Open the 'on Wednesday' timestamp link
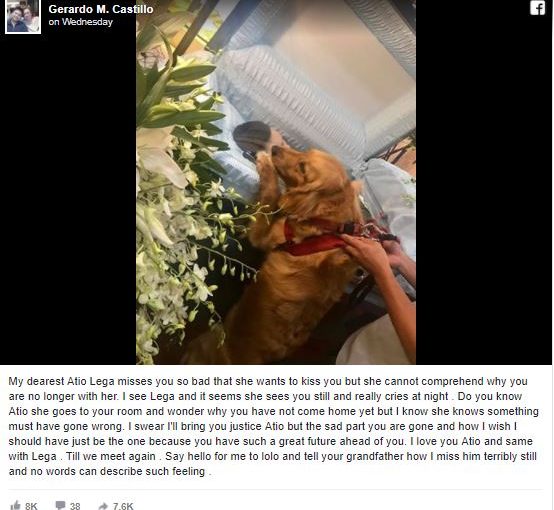 pos(81,22)
